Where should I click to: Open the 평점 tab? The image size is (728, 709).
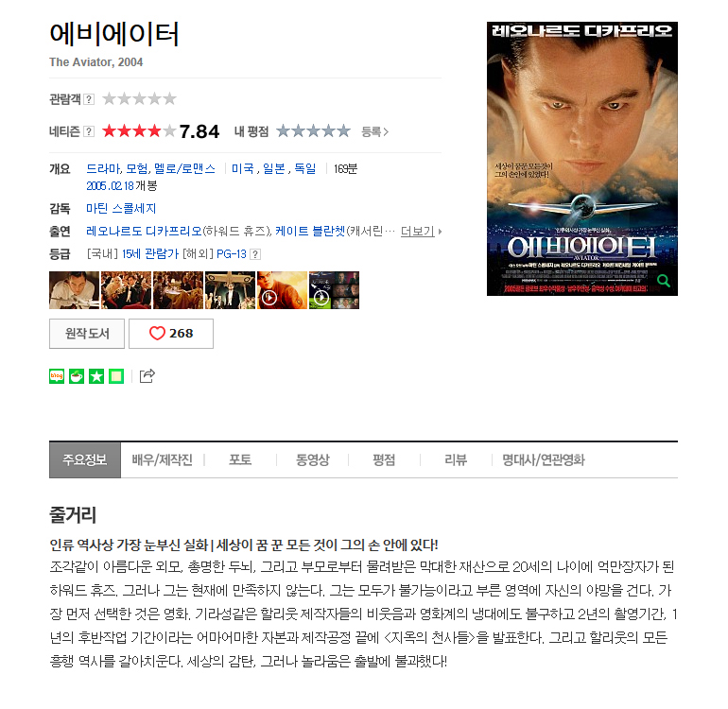384,459
